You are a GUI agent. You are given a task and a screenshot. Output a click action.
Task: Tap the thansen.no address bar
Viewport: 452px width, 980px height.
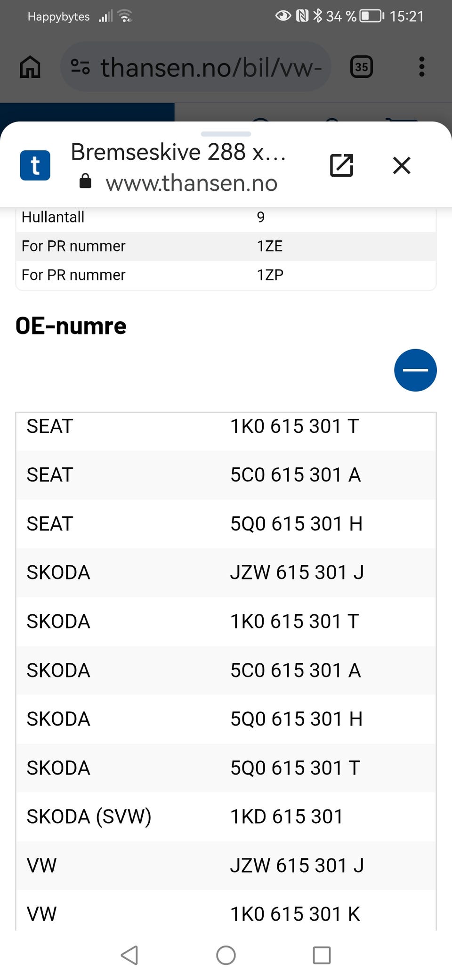click(x=196, y=66)
